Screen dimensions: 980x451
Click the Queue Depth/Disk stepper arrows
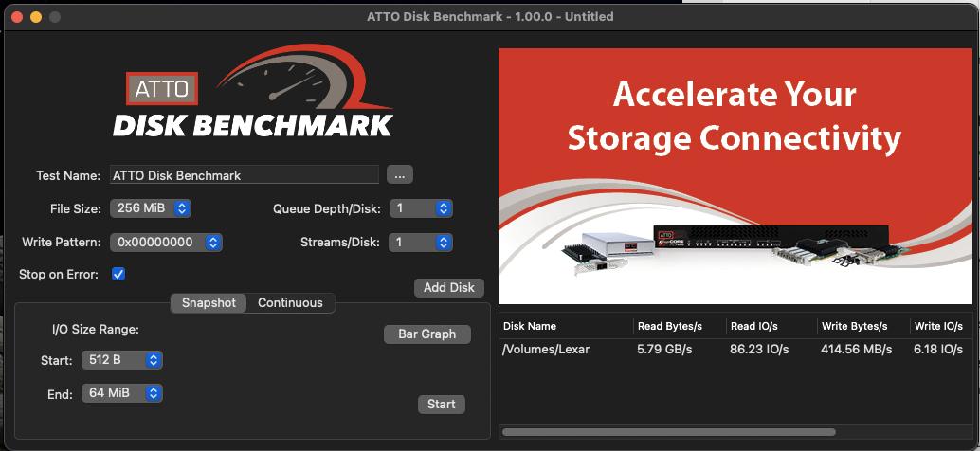[x=444, y=208]
